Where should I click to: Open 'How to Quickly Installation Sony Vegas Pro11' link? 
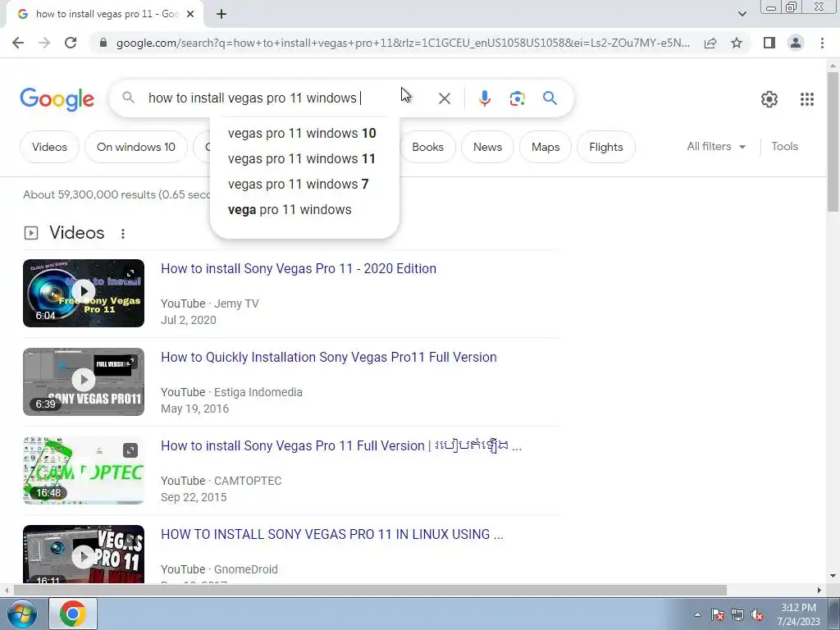[328, 358]
